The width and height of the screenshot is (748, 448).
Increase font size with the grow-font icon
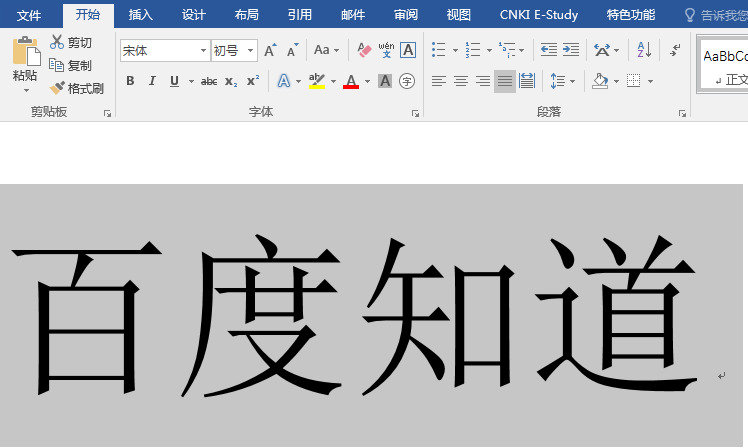270,50
